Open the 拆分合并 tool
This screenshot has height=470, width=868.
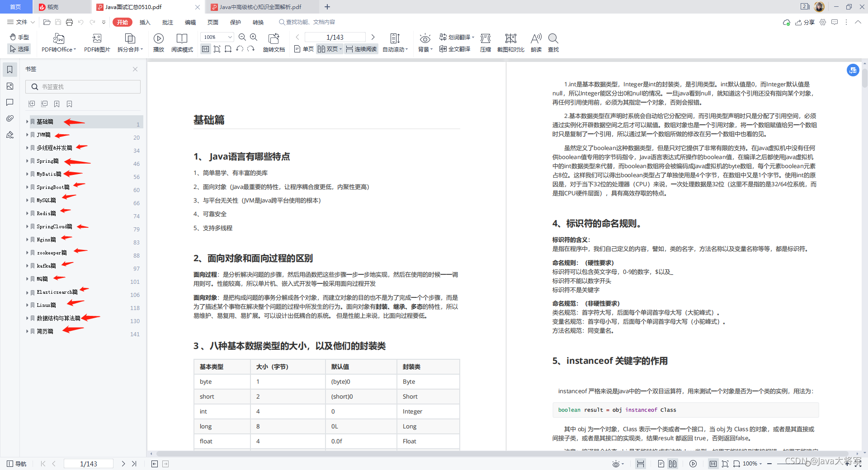(130, 43)
